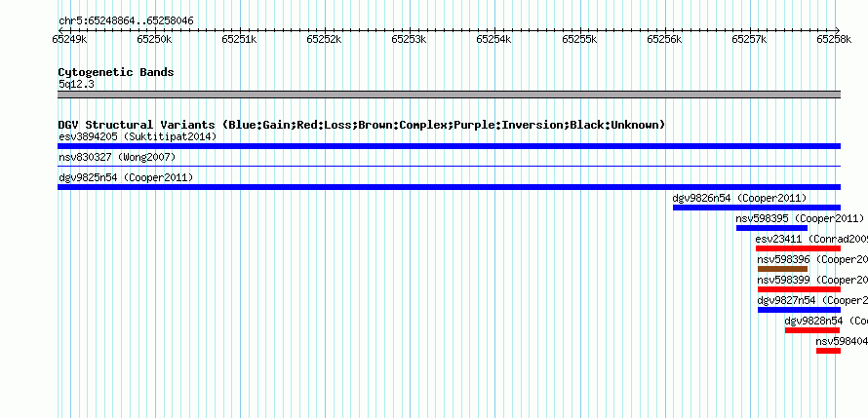
Task: Select the blue nsv598395 variant bar
Action: coord(771,228)
